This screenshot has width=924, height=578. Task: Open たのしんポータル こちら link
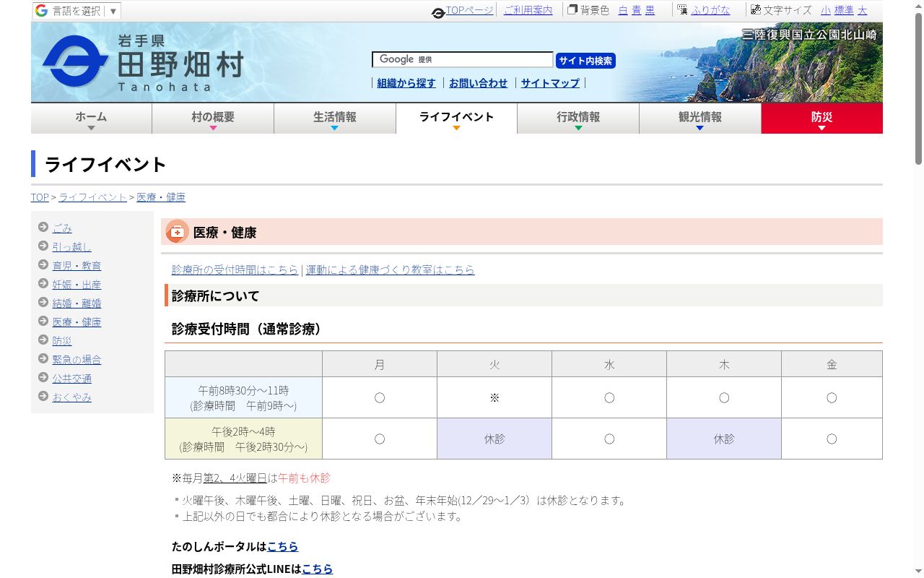(282, 546)
